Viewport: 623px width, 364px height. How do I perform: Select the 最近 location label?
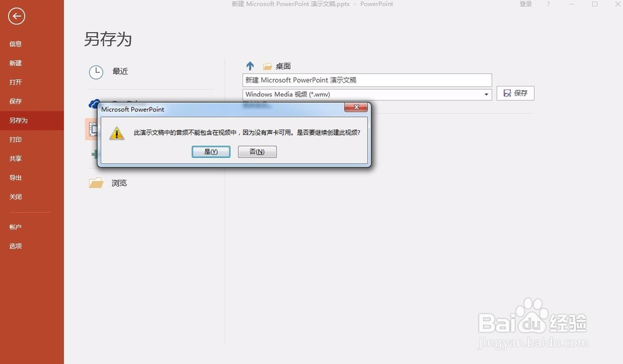(x=120, y=72)
